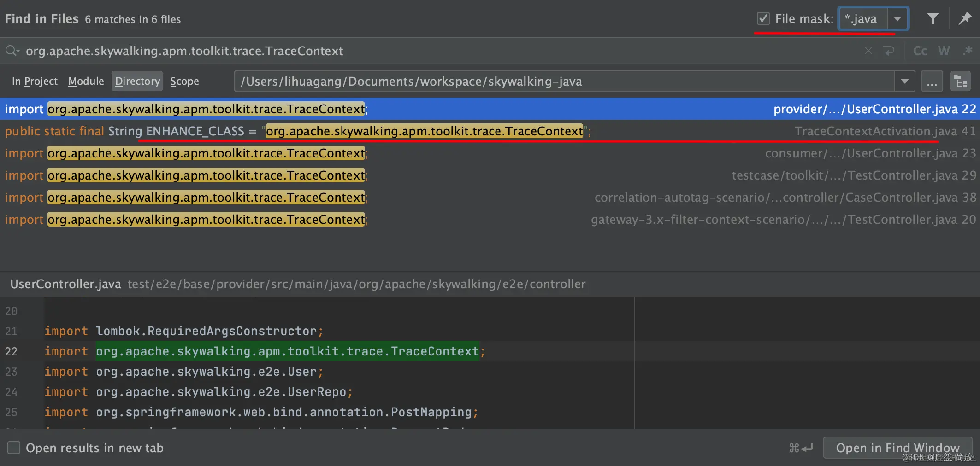Toggle the File mask checkbox

[x=763, y=18]
